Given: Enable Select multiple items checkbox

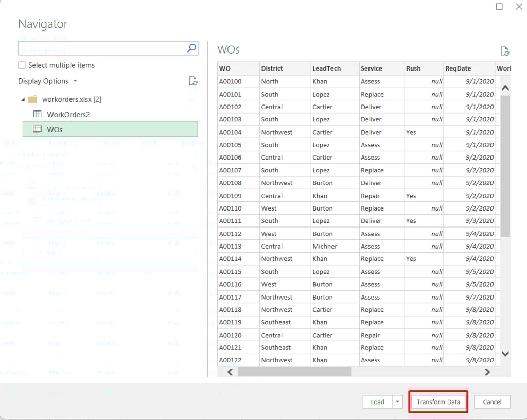Looking at the screenshot, I should click(22, 65).
